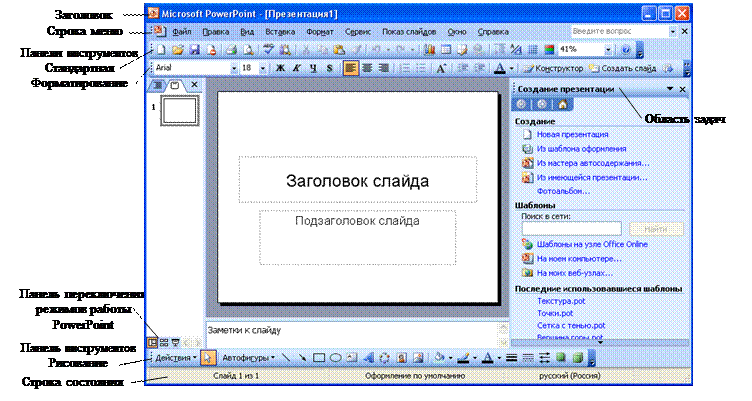Insert a table using the table icon
Viewport: 752px width, 401px height.
[446, 49]
